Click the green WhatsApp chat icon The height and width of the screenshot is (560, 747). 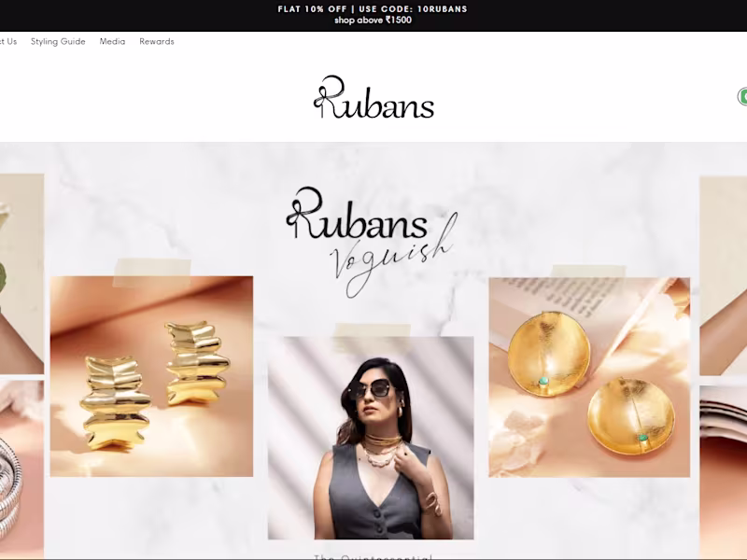click(742, 97)
